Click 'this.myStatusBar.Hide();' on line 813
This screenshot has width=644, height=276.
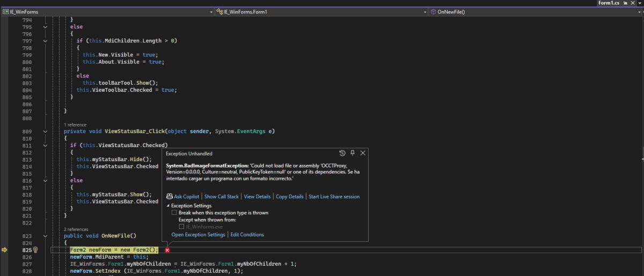pyautogui.click(x=114, y=159)
